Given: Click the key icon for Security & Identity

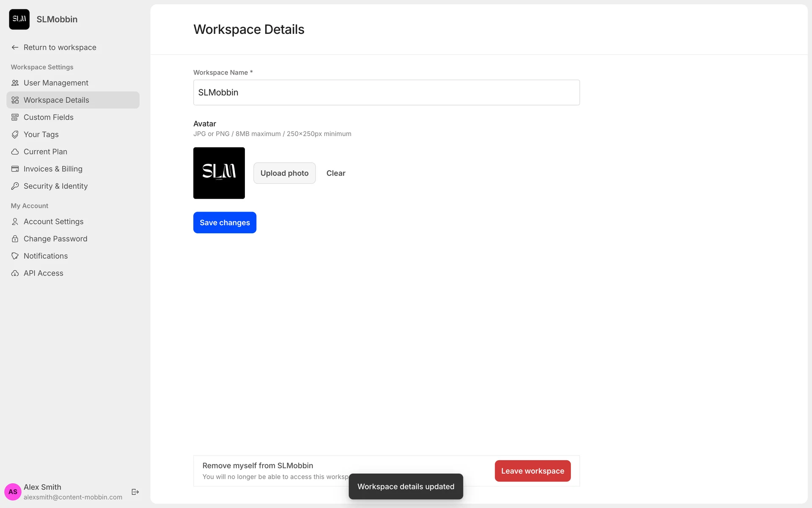Looking at the screenshot, I should pyautogui.click(x=15, y=186).
